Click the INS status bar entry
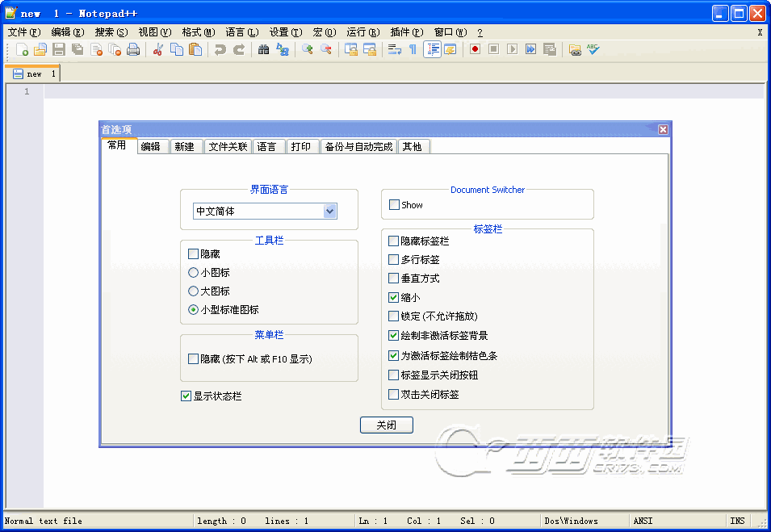 tap(737, 521)
